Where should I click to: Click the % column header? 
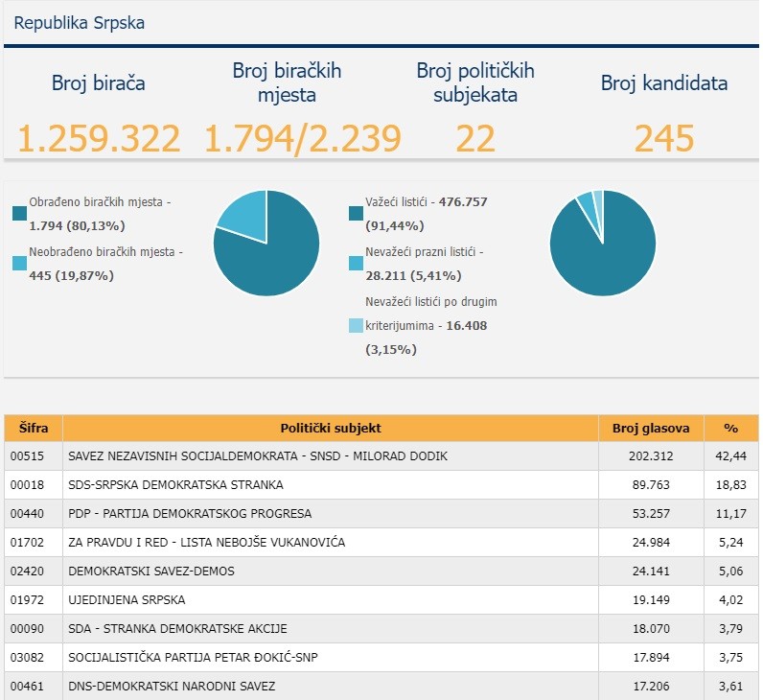point(730,428)
